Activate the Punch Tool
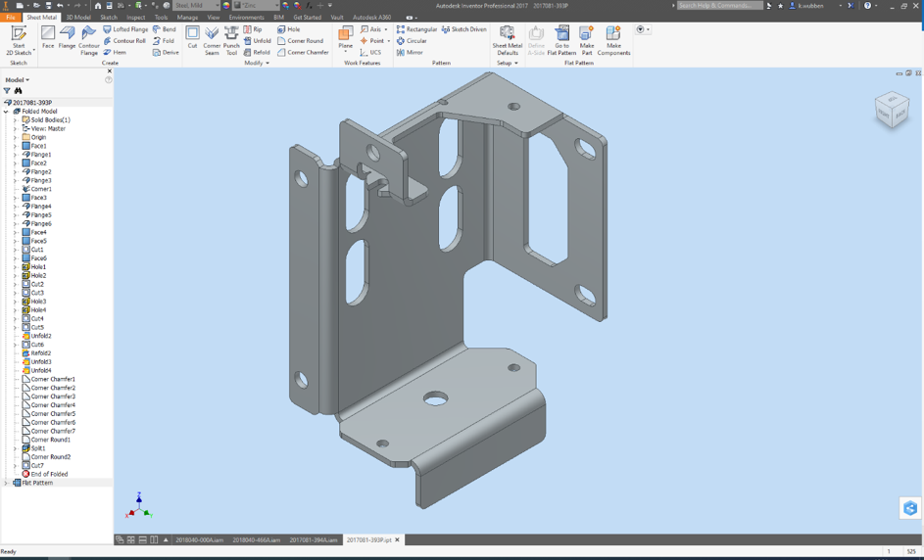The image size is (924, 560). 231,39
